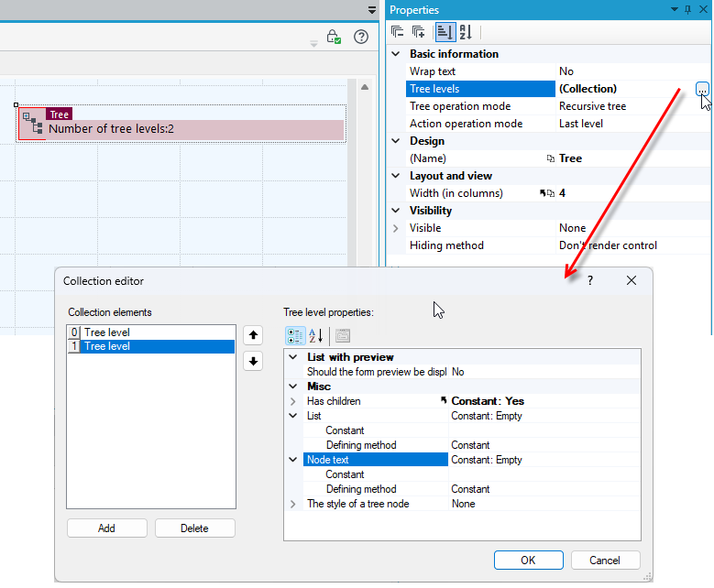Click the Collection editor help question mark

pos(590,280)
